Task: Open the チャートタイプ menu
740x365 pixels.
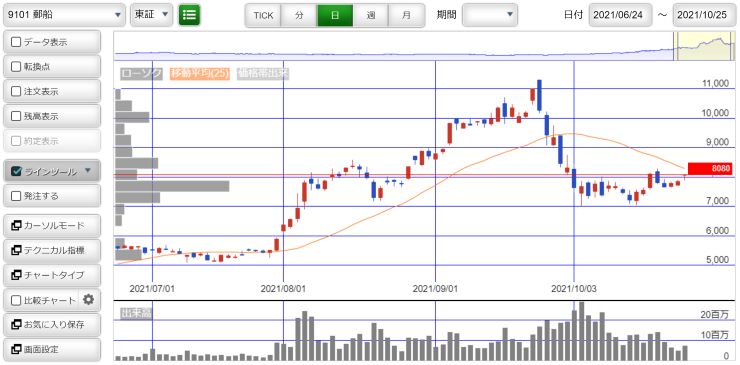Action: 52,275
